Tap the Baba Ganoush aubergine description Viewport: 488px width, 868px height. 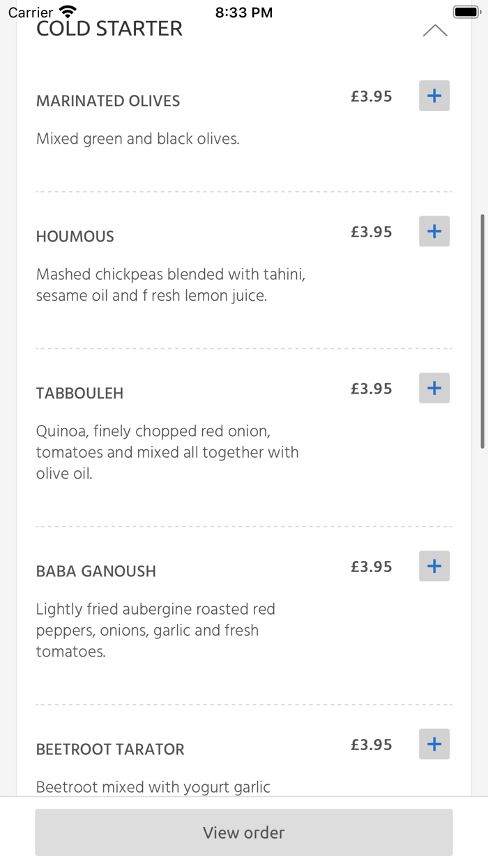pos(155,630)
